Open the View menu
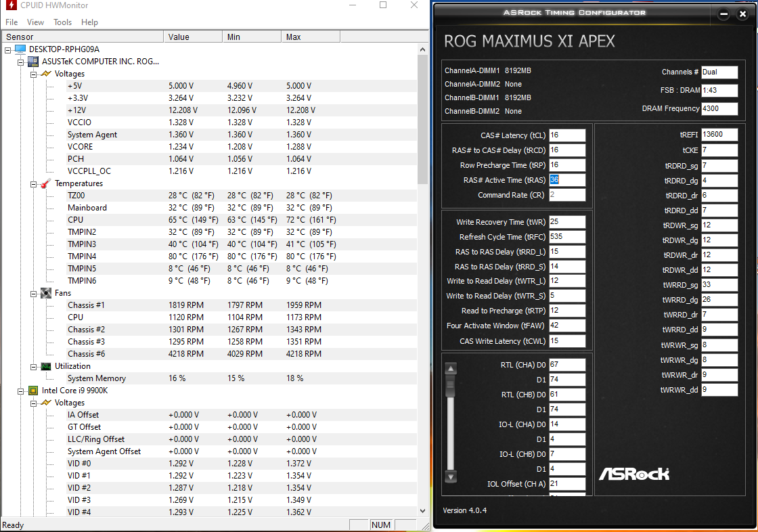The width and height of the screenshot is (758, 532). [x=35, y=22]
